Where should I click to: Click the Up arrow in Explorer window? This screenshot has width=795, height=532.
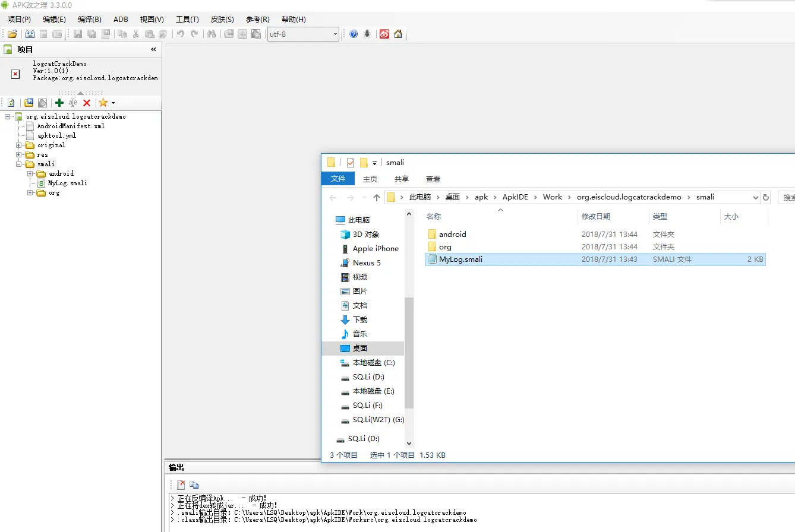coord(376,197)
